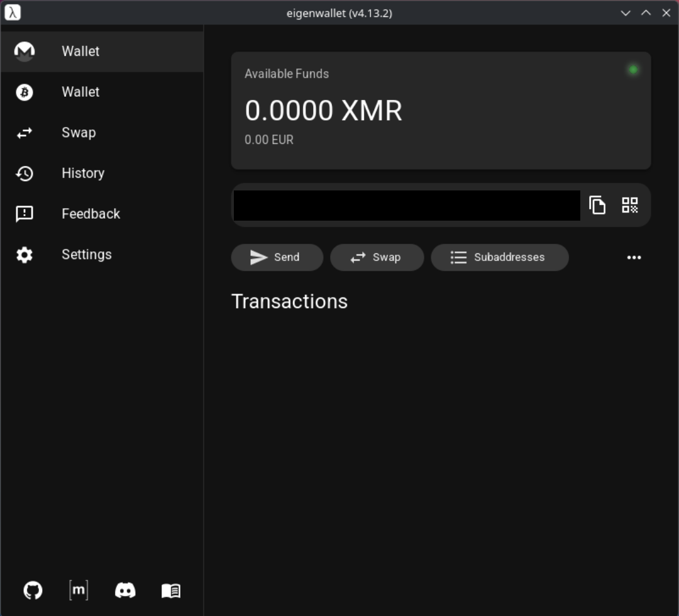Open the Matrix chat link icon
Image resolution: width=679 pixels, height=616 pixels.
(x=79, y=590)
